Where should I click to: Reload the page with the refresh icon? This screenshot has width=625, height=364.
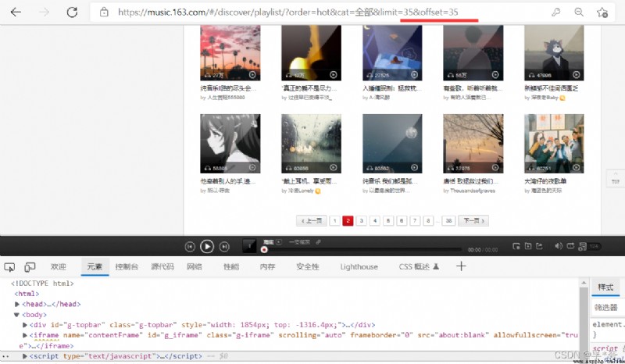72,12
